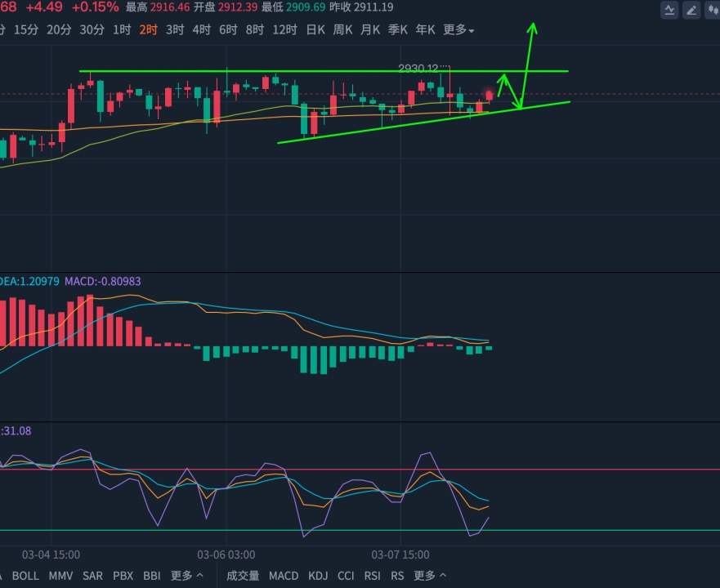Image resolution: width=720 pixels, height=588 pixels.
Task: Open the candlestick chart style icon
Action: pyautogui.click(x=712, y=10)
